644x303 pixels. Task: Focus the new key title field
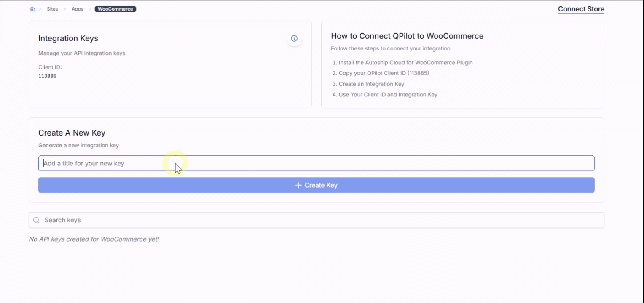317,163
